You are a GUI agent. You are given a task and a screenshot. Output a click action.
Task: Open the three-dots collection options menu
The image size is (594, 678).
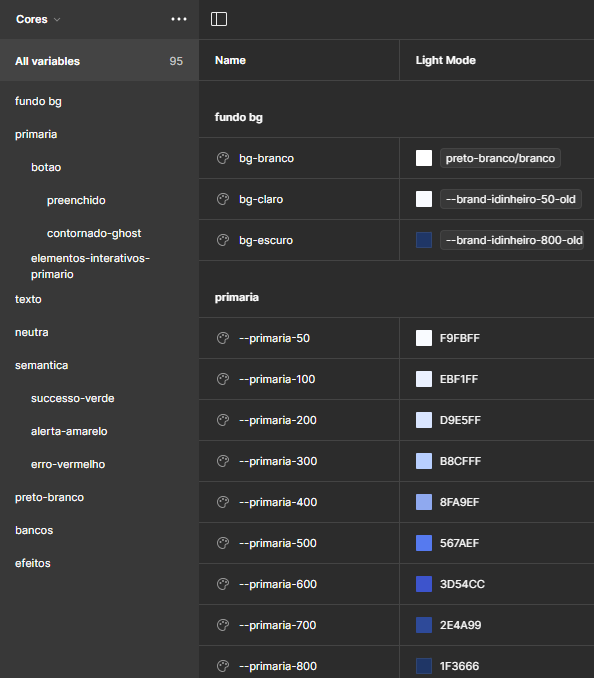(179, 19)
